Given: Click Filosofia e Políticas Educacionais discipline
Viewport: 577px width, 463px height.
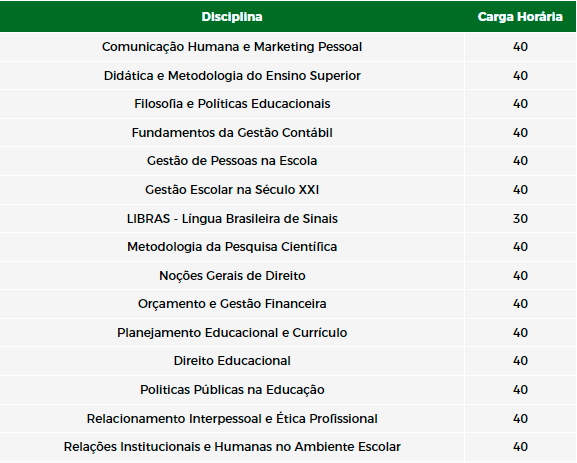Looking at the screenshot, I should point(232,104).
